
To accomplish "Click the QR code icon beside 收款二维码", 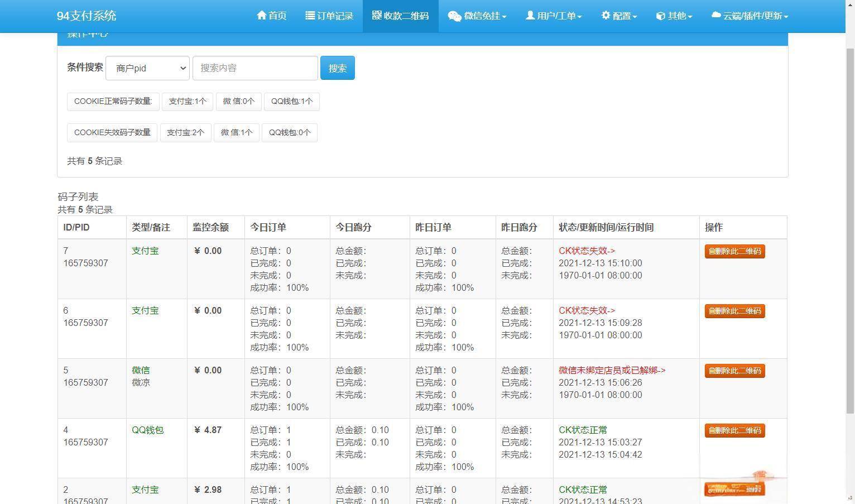I will (377, 16).
